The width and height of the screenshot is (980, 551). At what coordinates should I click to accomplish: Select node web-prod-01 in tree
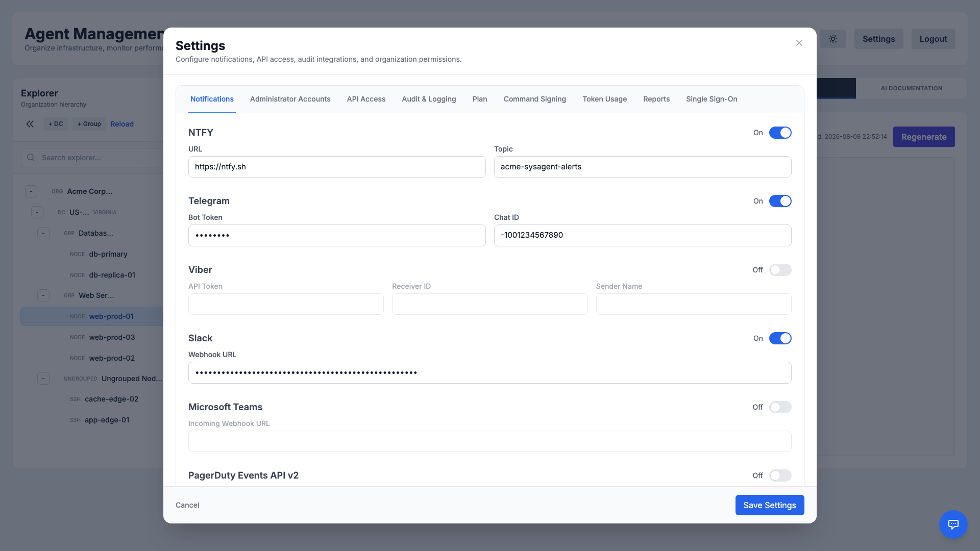92,316
